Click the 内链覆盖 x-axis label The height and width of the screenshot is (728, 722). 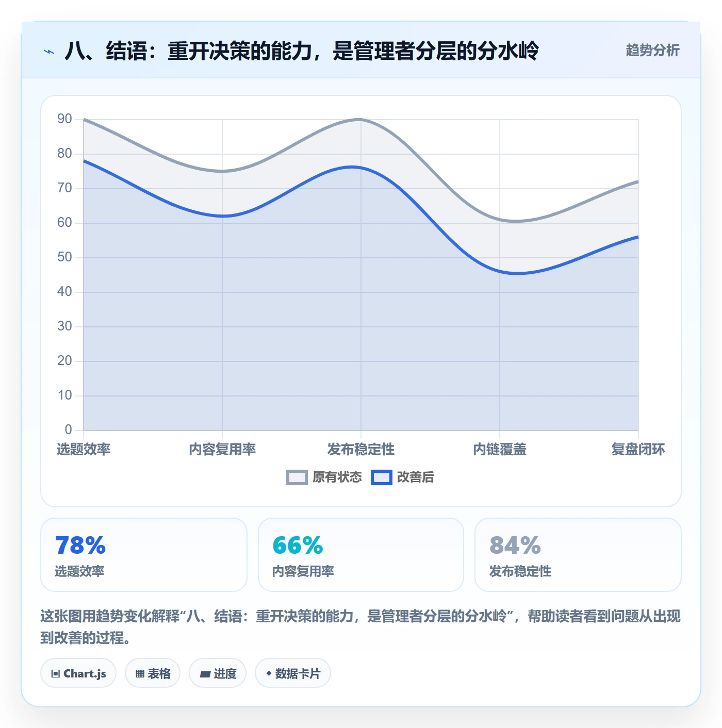500,449
